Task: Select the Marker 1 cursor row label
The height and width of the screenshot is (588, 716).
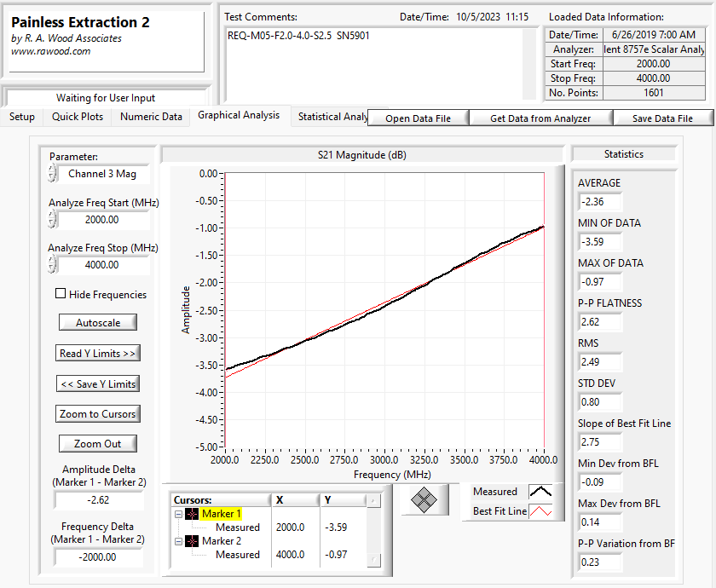Action: pyautogui.click(x=222, y=514)
